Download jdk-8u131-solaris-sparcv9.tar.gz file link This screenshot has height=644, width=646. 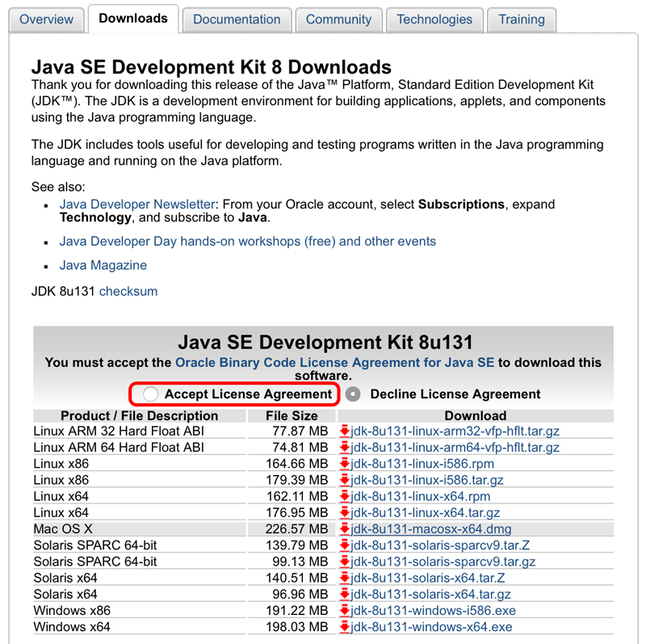point(443,562)
